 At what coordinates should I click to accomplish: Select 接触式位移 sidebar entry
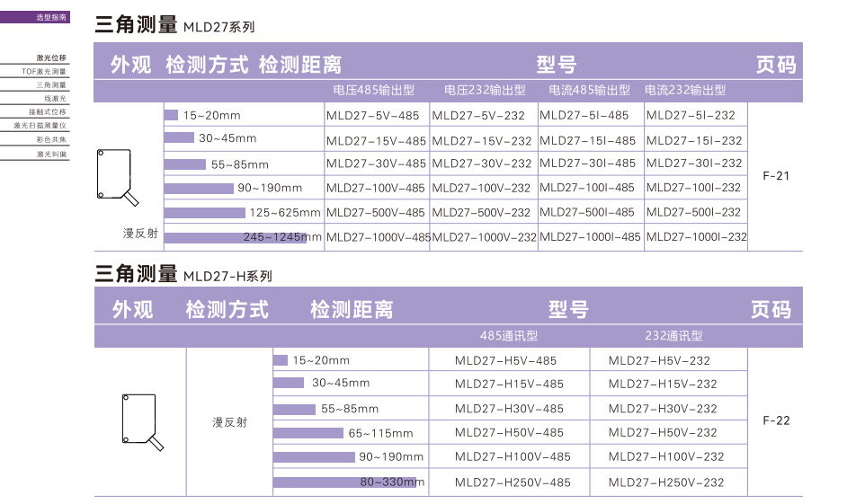tap(47, 112)
